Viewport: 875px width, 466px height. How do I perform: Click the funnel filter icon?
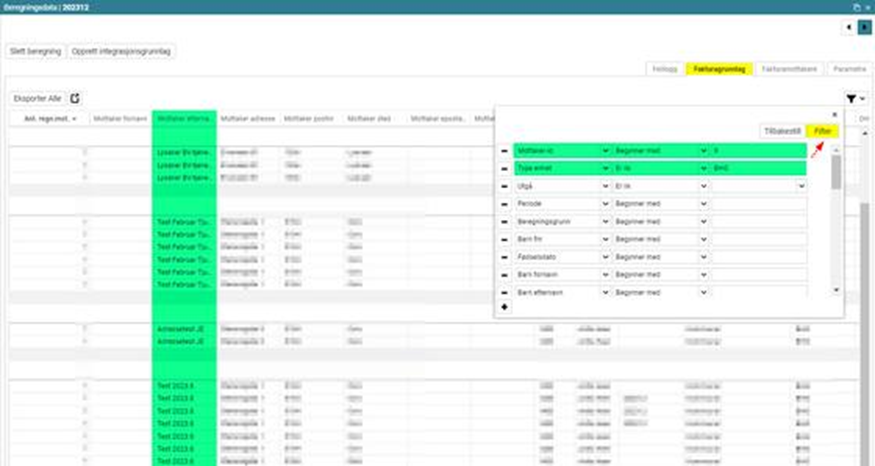point(851,99)
